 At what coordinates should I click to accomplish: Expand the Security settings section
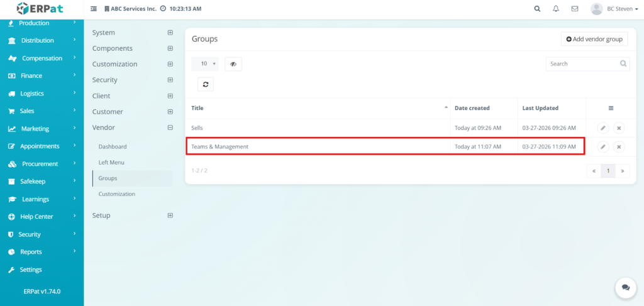coord(170,80)
